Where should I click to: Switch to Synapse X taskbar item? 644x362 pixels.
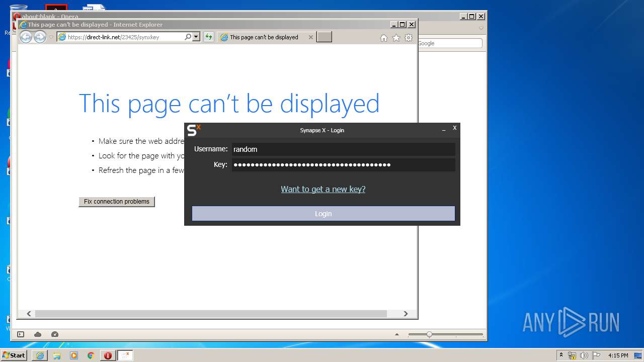[125, 355]
